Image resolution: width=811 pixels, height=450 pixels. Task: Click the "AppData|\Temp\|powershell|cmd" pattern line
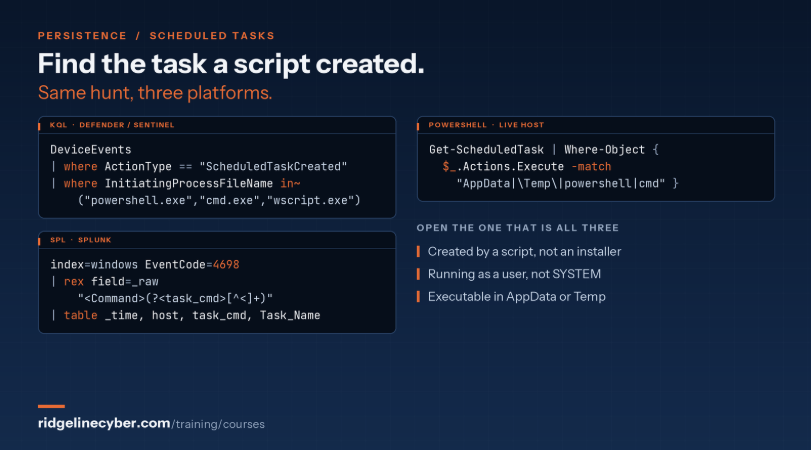[567, 184]
